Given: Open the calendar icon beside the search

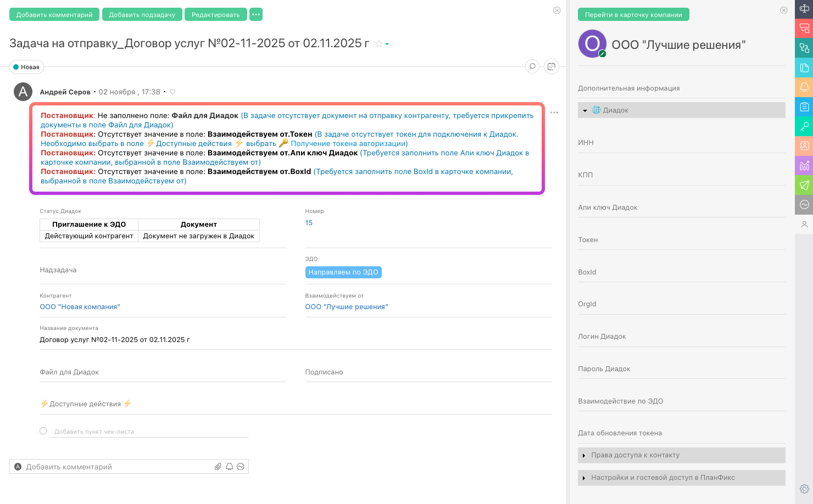Looking at the screenshot, I should click(x=551, y=66).
